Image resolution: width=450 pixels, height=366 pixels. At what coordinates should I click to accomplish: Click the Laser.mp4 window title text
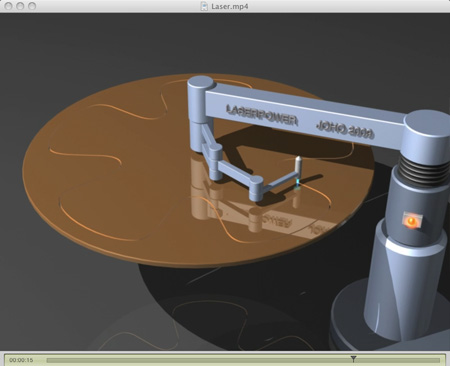point(230,6)
